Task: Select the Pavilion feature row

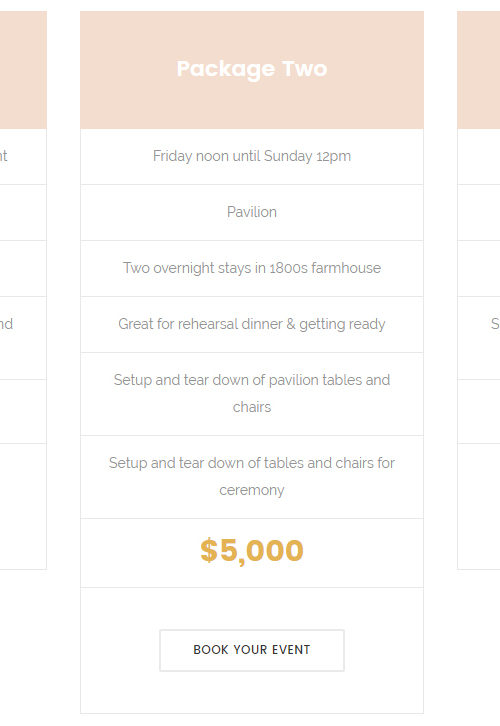Action: (252, 213)
